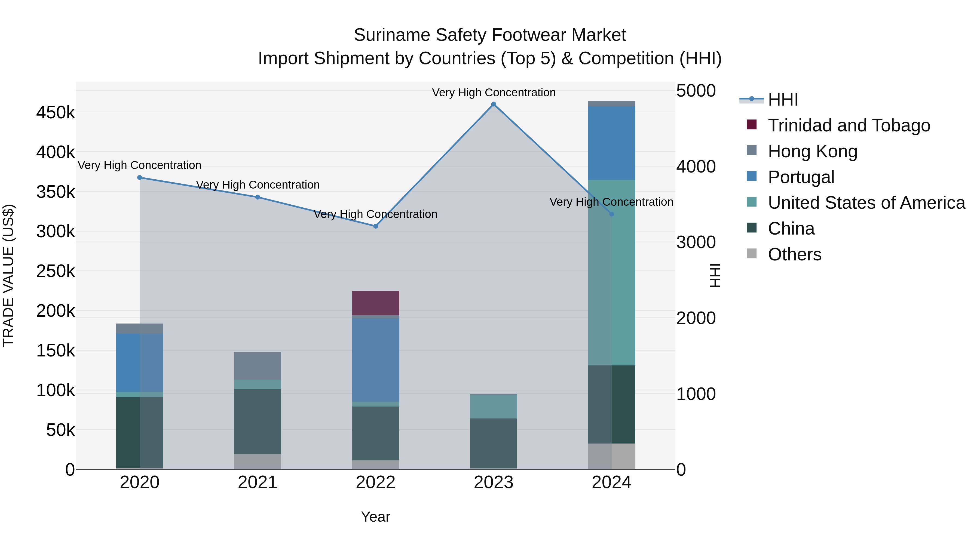Click the Year axis title
The width and height of the screenshot is (980, 551).
[x=375, y=517]
